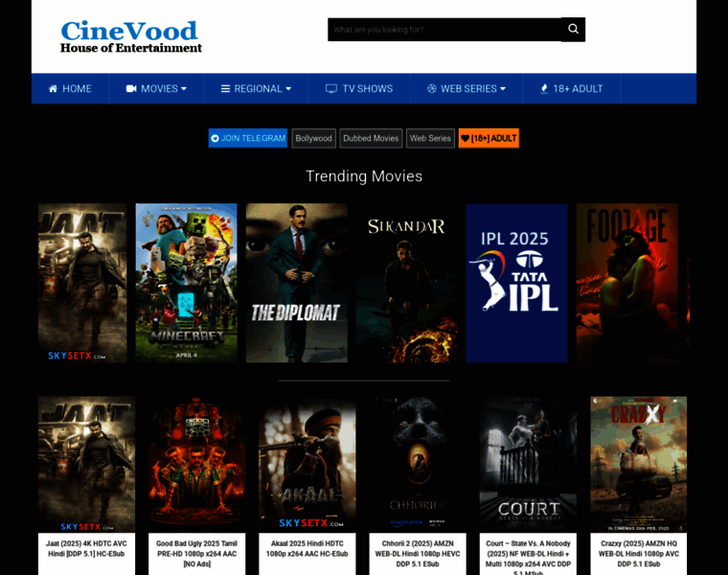The image size is (728, 575).
Task: Open the Minecraft movie trending poster
Action: 186,283
